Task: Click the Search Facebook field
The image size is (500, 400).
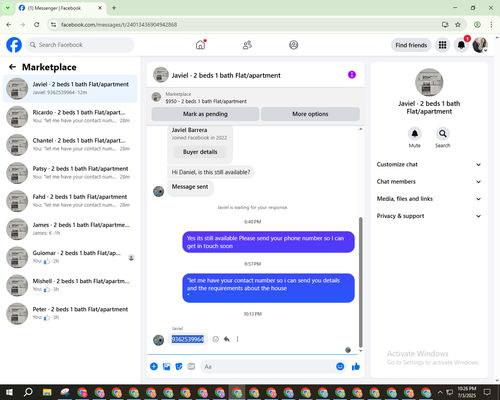Action: pos(80,45)
